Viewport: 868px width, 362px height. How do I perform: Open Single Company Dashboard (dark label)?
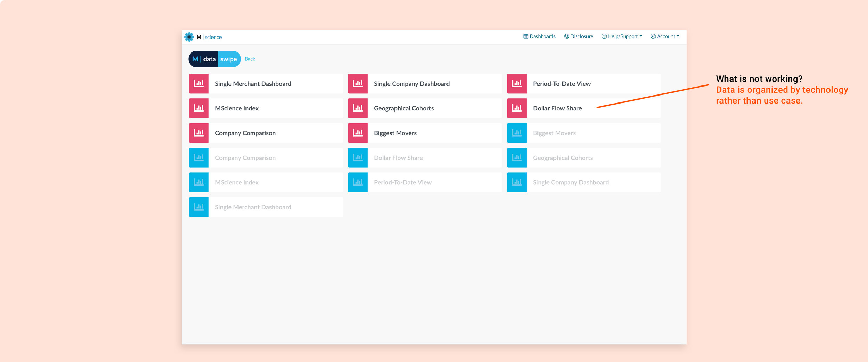[x=412, y=84]
